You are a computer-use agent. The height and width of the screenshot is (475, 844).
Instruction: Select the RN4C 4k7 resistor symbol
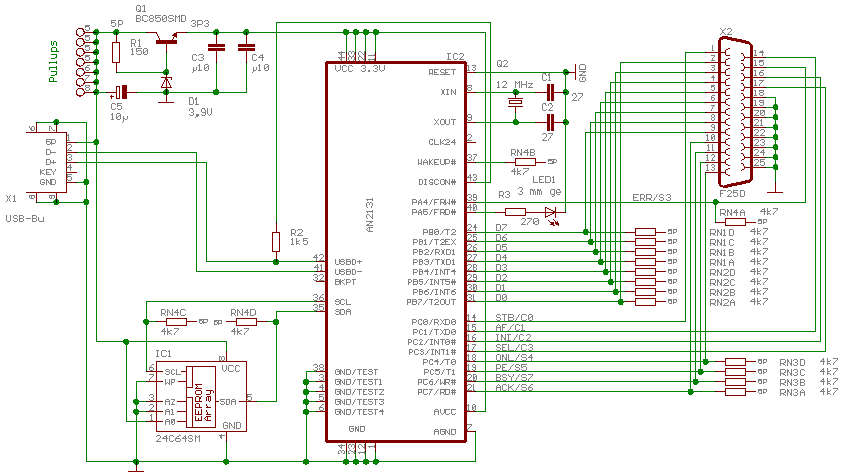(176, 322)
